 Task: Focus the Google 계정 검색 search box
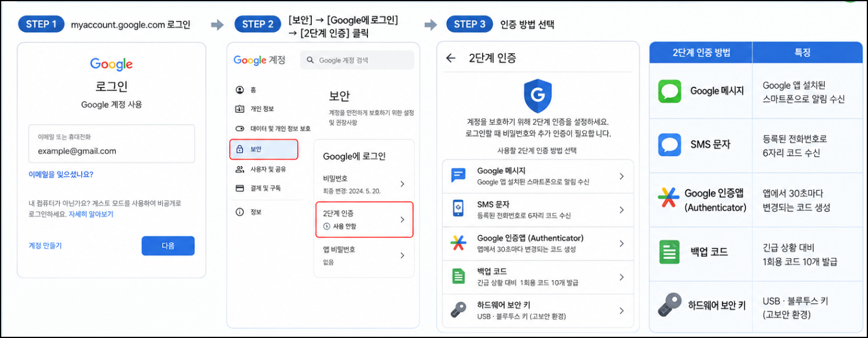[357, 60]
